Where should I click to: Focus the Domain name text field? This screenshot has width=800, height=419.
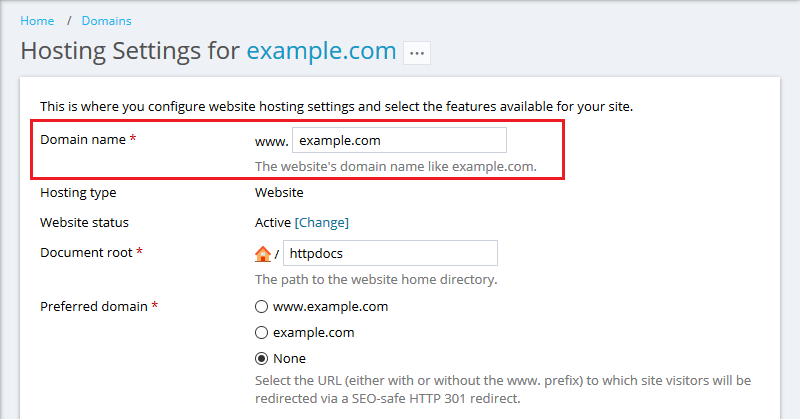pyautogui.click(x=399, y=140)
